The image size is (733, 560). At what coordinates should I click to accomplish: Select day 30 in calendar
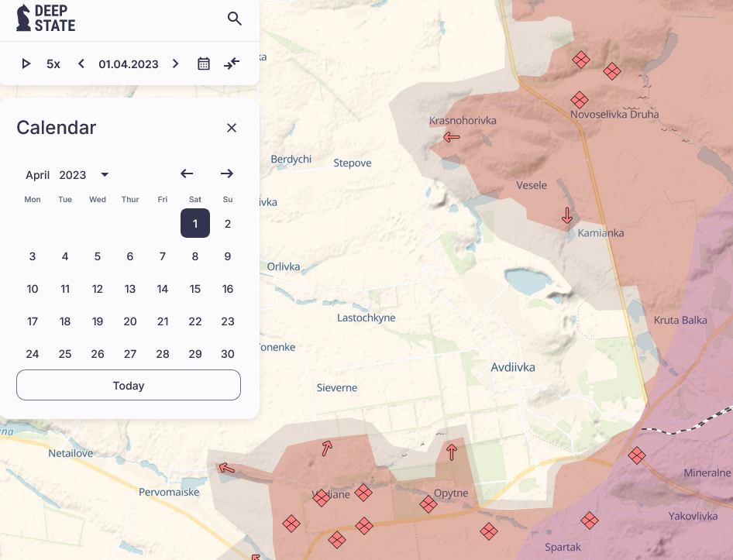pos(228,354)
